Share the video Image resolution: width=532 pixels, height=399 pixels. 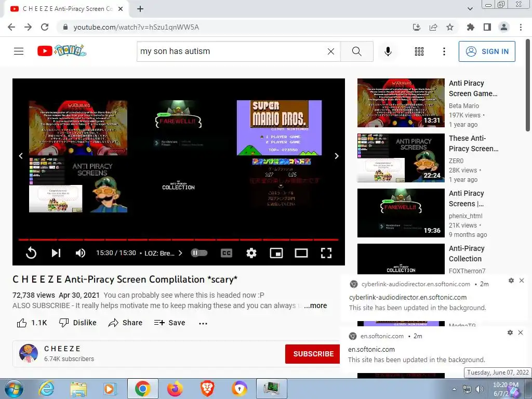coord(125,323)
